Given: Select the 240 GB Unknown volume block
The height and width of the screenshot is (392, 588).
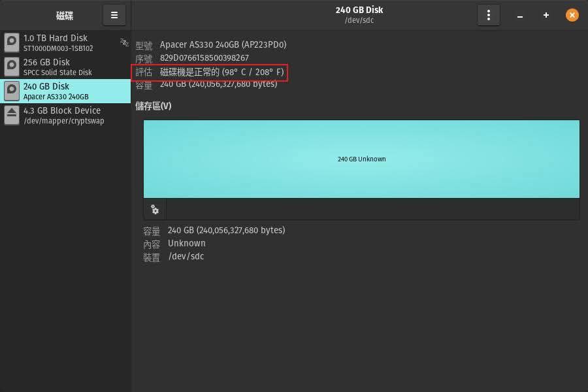Looking at the screenshot, I should (361, 159).
